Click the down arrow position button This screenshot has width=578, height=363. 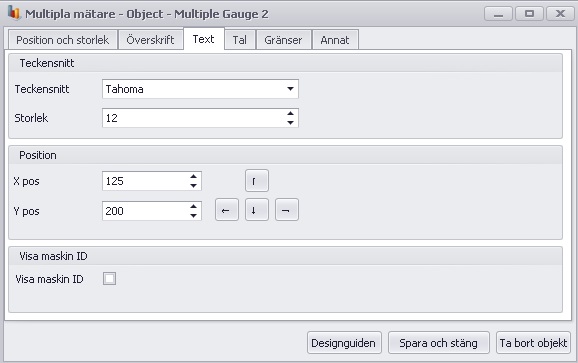pos(257,210)
